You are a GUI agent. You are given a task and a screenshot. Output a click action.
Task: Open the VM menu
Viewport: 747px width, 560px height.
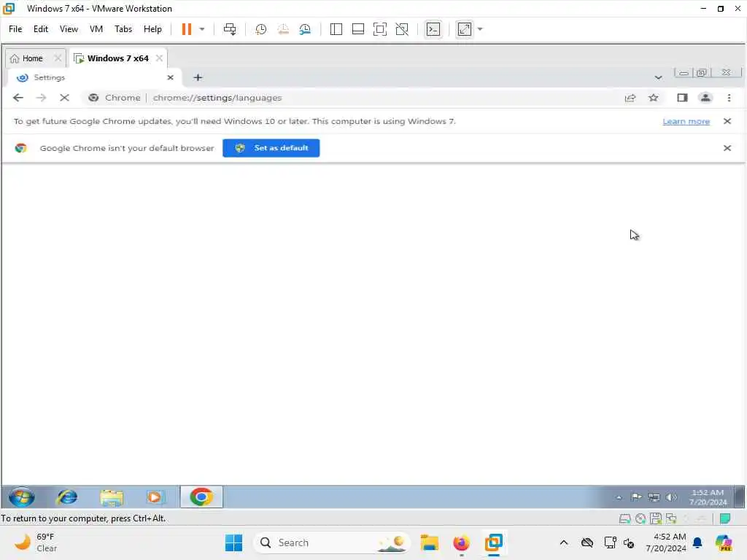96,29
